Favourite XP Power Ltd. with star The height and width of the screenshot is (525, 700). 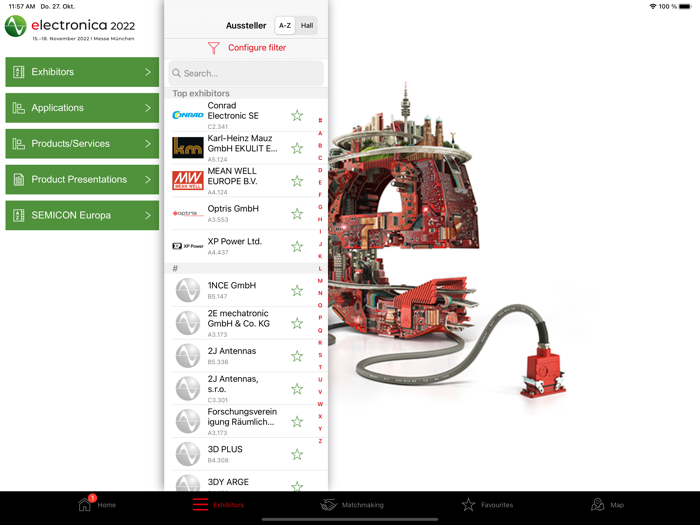(297, 246)
